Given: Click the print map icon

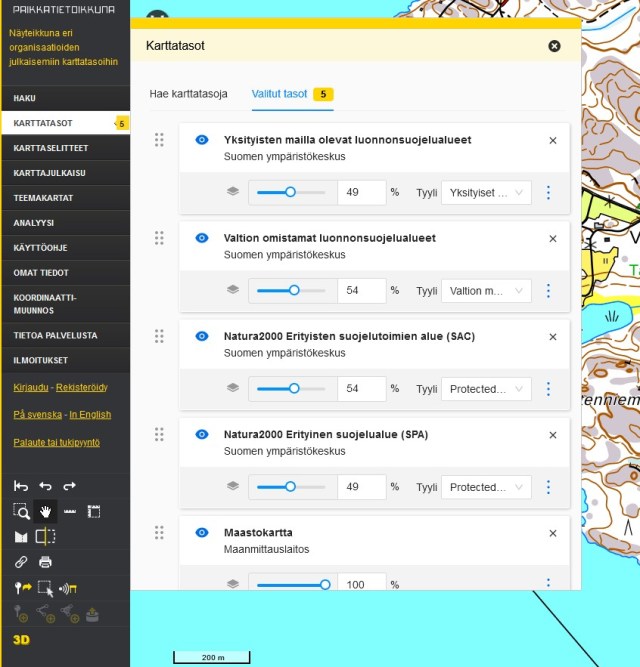Looking at the screenshot, I should 45,562.
